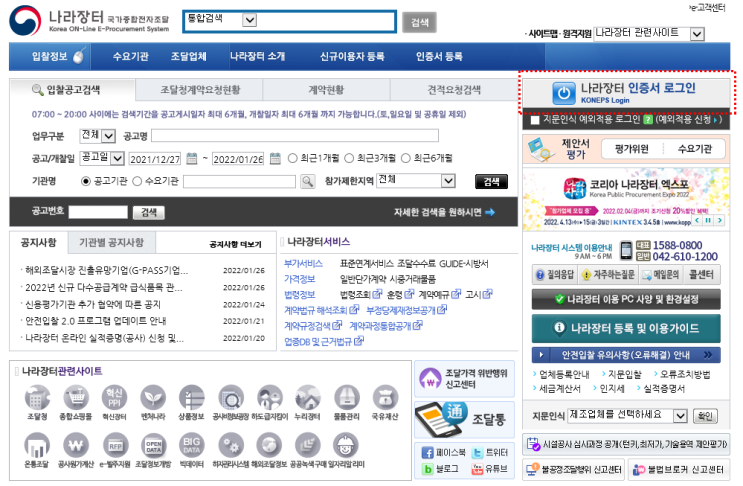Open the 수요기관 menu in the blue navigation bar
The height and width of the screenshot is (486, 743).
pos(130,57)
